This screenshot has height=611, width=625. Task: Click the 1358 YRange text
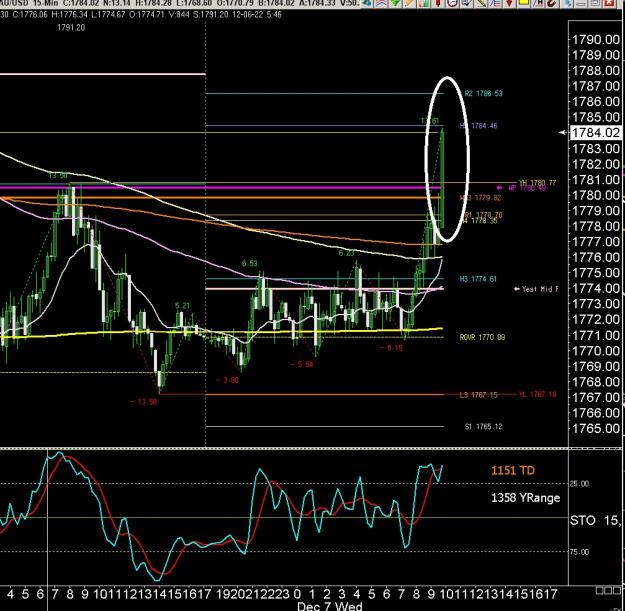point(525,498)
